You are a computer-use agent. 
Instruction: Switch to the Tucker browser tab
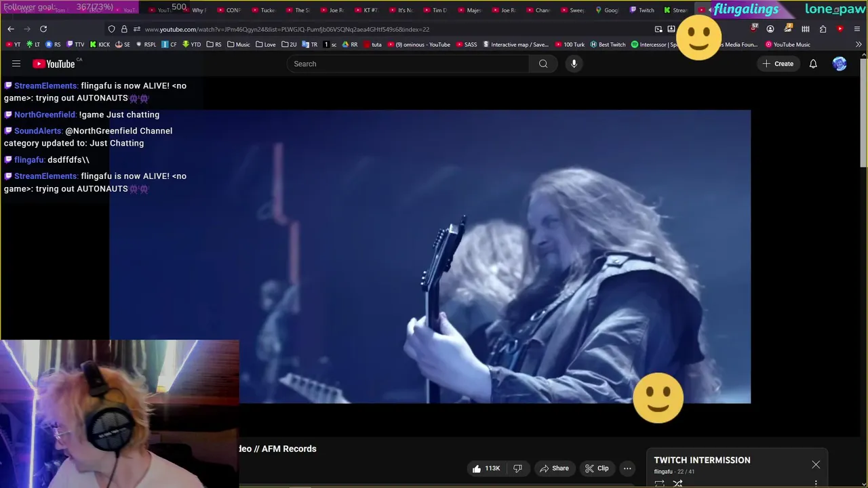tap(263, 10)
